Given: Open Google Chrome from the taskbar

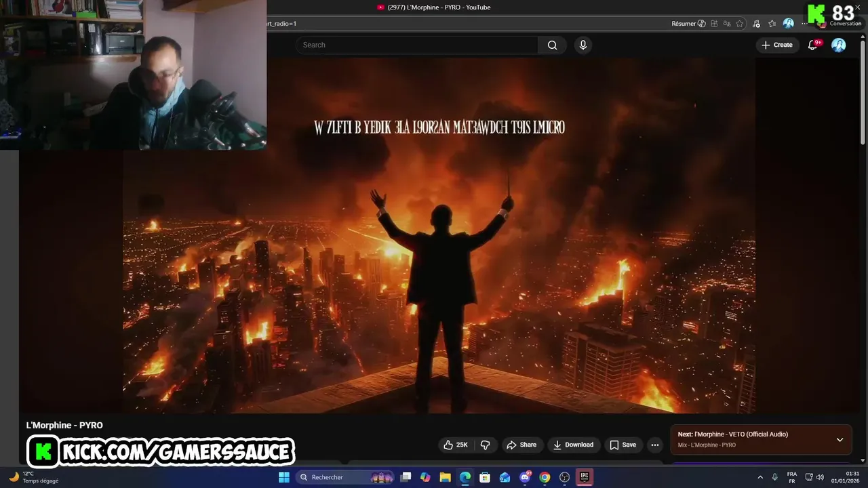Looking at the screenshot, I should tap(545, 477).
